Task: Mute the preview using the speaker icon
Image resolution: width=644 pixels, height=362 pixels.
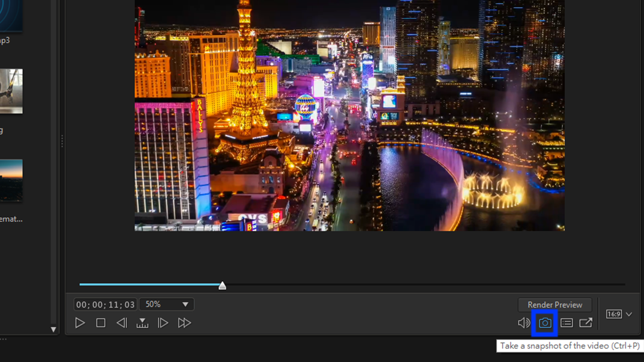Action: 524,323
